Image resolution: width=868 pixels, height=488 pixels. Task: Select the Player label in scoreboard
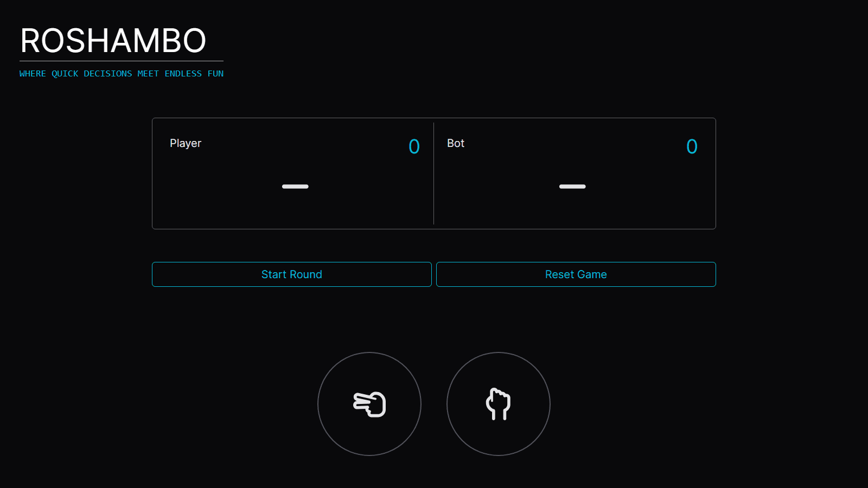tap(185, 143)
